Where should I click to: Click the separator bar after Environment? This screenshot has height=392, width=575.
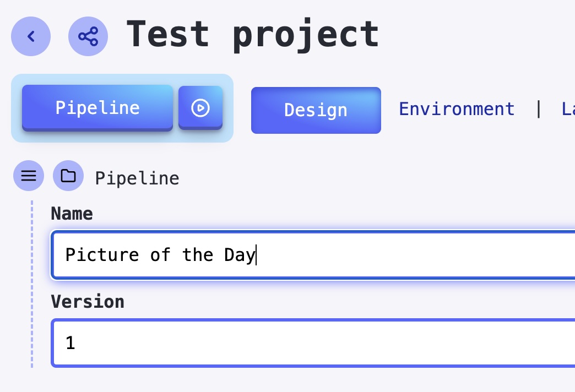539,109
